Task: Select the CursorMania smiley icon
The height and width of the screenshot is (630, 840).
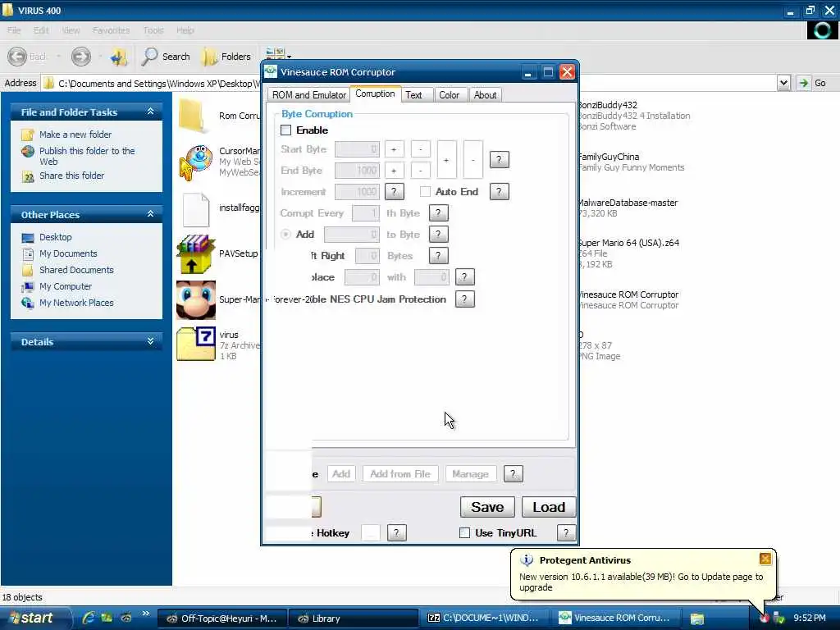Action: 195,162
